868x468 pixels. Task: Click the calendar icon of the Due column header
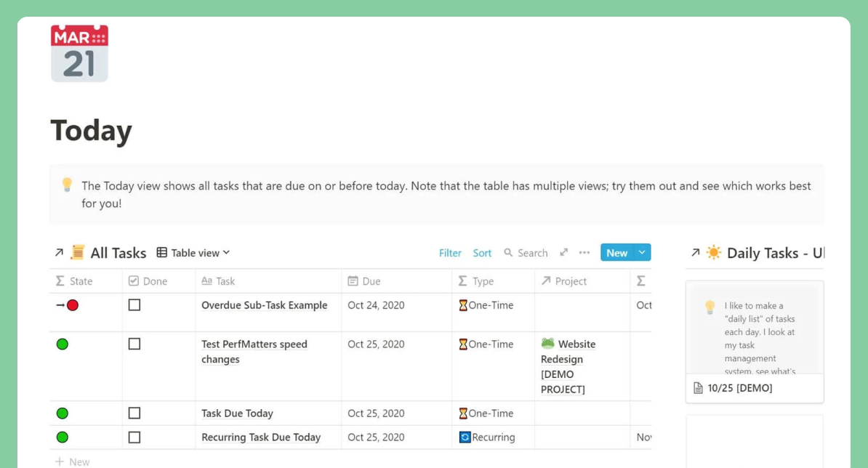pos(353,281)
